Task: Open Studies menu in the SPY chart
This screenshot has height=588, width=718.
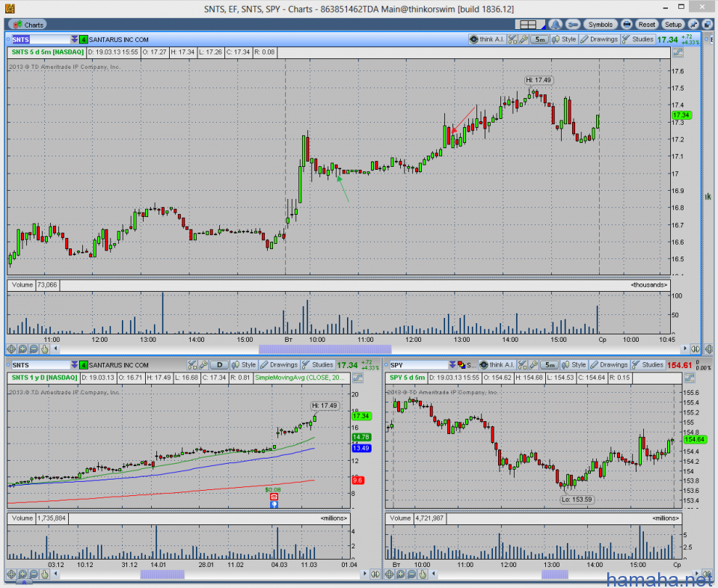Action: (648, 365)
